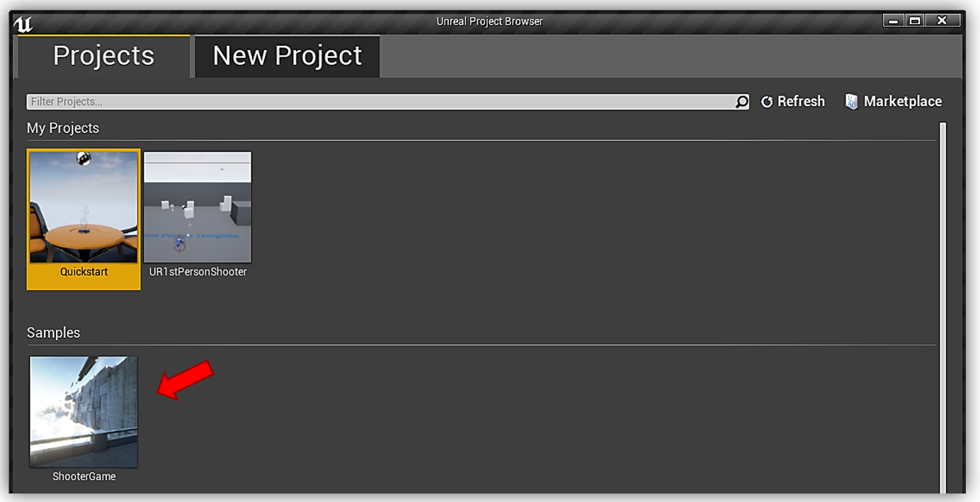Select the Quickstart project thumbnail
This screenshot has width=980, height=502.
click(84, 207)
